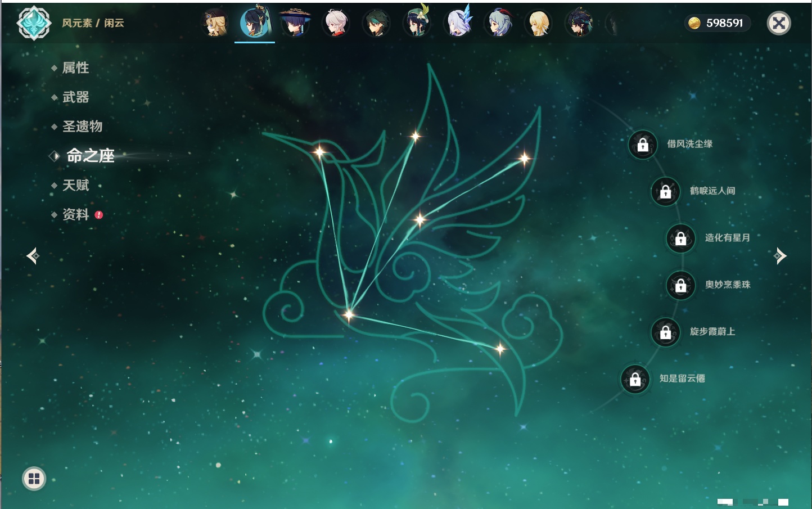812x509 pixels.
Task: Switch to the 武器 weapon tab
Action: (75, 97)
